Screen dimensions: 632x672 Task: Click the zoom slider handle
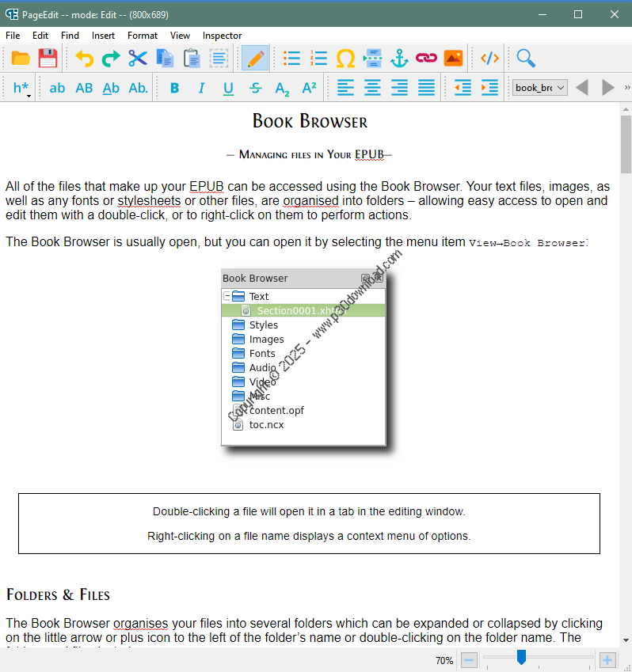pyautogui.click(x=521, y=657)
